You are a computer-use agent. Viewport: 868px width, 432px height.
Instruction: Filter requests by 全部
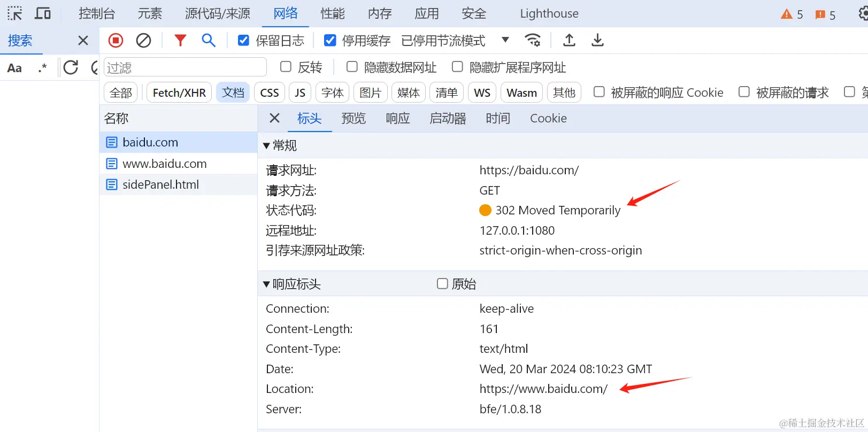click(121, 92)
